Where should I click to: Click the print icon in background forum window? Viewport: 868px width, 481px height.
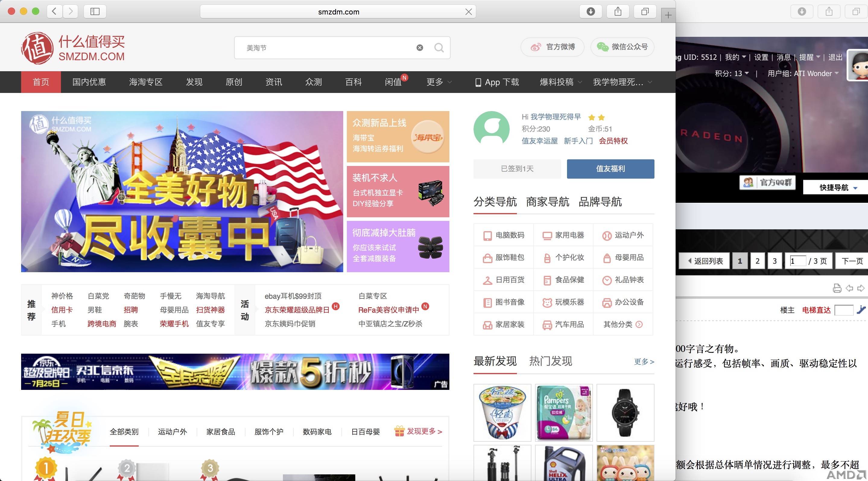[x=837, y=288]
